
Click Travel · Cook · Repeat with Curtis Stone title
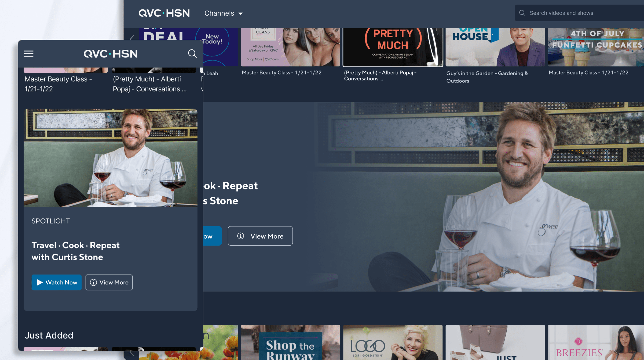[x=76, y=251]
